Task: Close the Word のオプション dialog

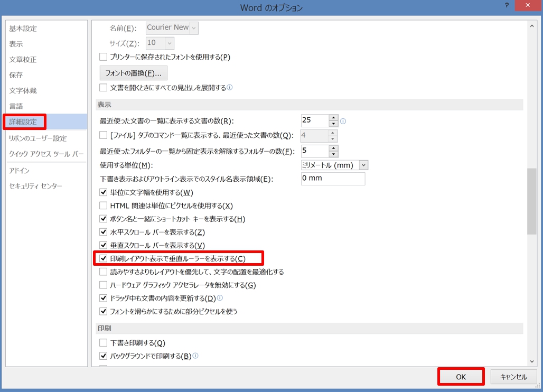Action: tap(527, 5)
